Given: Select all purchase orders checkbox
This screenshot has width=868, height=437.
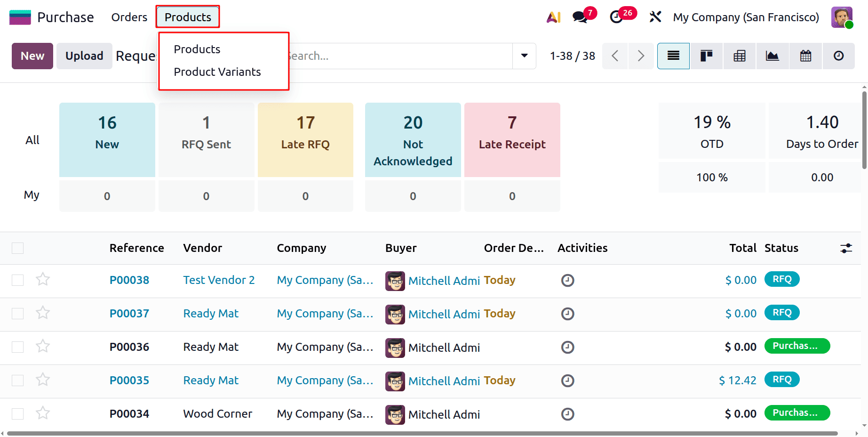Looking at the screenshot, I should click(17, 248).
